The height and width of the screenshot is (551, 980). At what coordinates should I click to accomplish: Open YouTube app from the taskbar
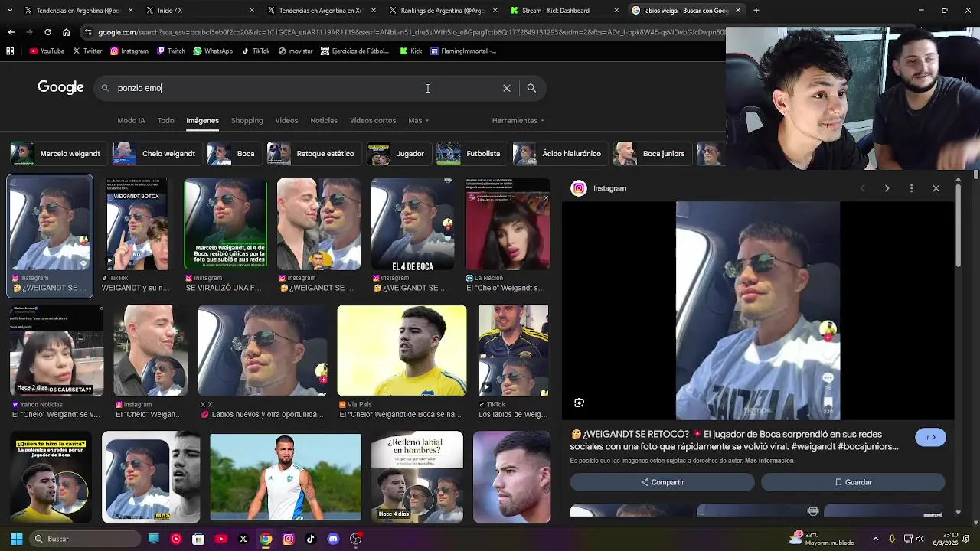(220, 539)
